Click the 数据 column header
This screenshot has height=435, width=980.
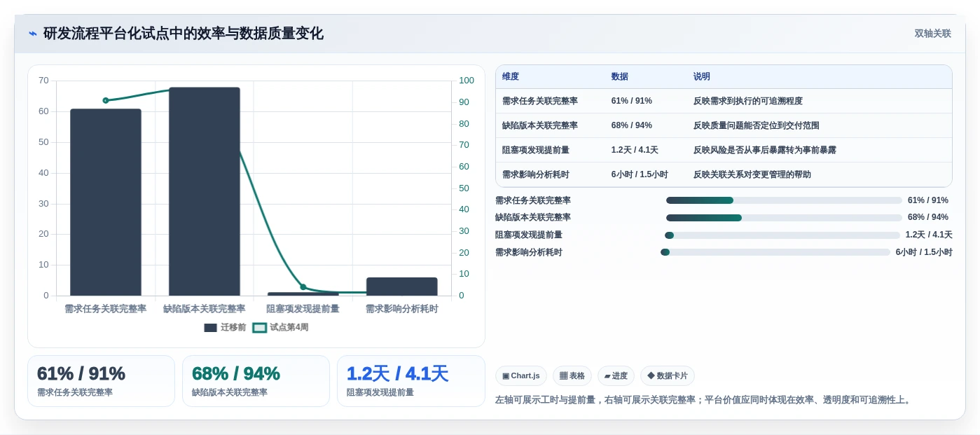[620, 76]
